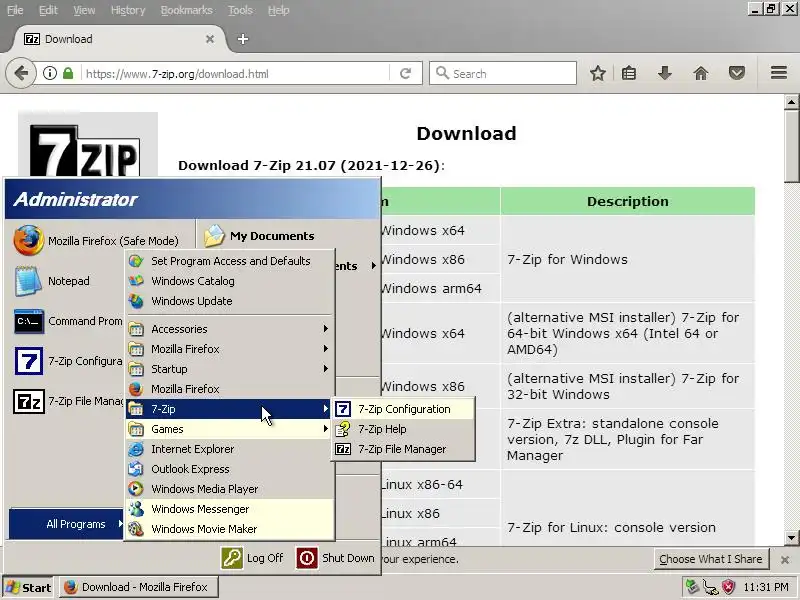This screenshot has width=800, height=600.
Task: Open 7-Zip Configuration from the 7-Zip submenu
Action: [403, 409]
